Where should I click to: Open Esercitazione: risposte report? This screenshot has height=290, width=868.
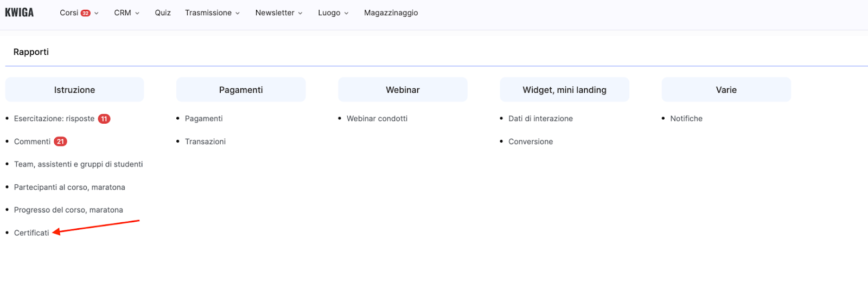54,119
